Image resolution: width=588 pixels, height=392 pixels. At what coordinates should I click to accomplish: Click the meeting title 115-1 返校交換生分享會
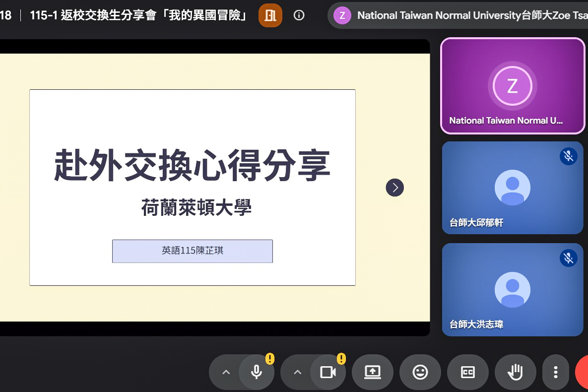[x=138, y=15]
